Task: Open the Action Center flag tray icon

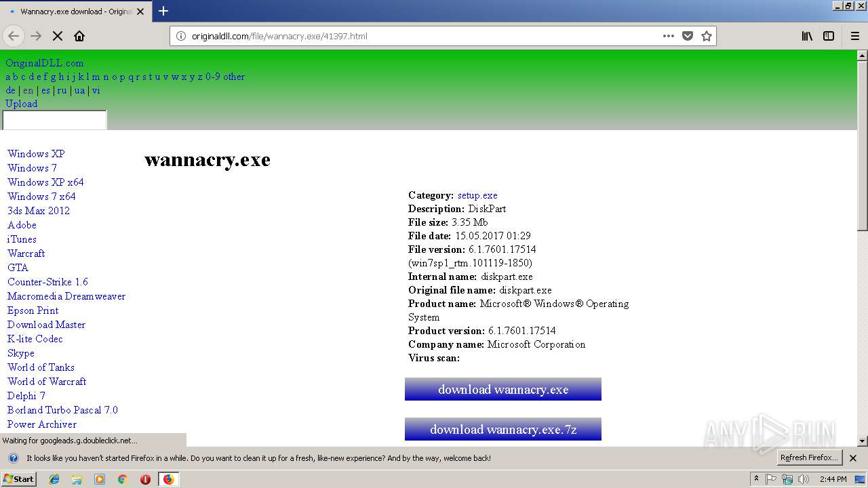Action: coord(771,479)
